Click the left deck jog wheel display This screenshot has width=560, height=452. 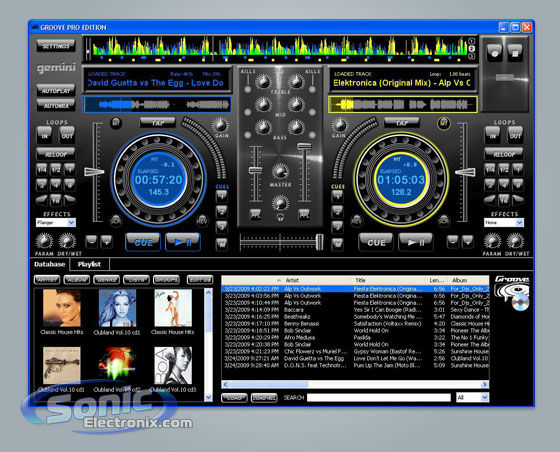pyautogui.click(x=158, y=180)
